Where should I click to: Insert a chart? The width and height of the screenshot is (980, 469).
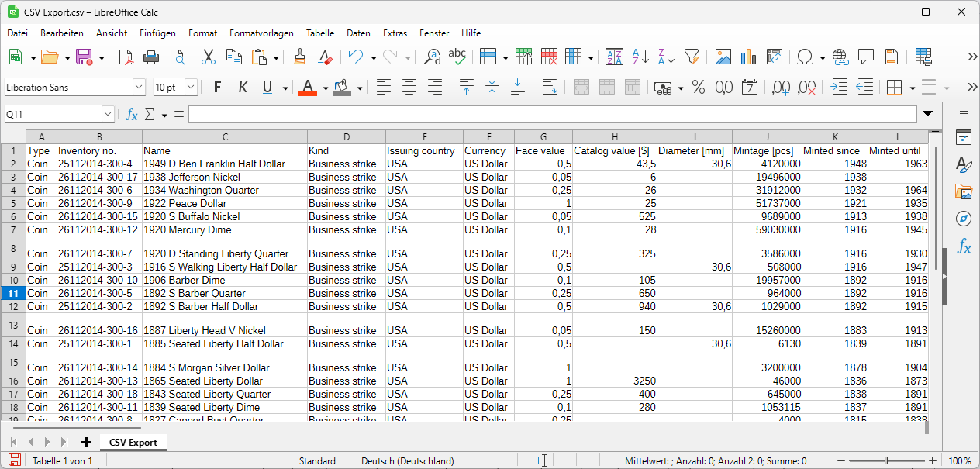(x=748, y=57)
